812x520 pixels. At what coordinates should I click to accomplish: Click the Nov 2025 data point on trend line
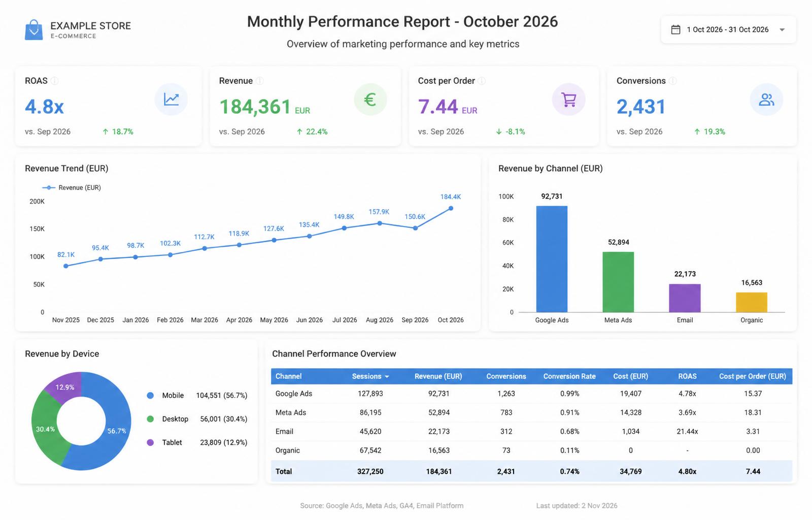[66, 266]
